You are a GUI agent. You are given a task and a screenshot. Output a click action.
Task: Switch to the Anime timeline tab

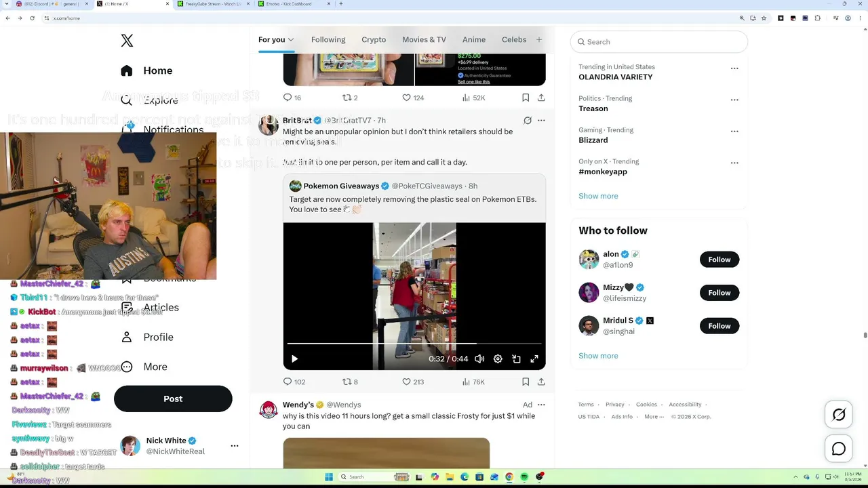click(474, 40)
